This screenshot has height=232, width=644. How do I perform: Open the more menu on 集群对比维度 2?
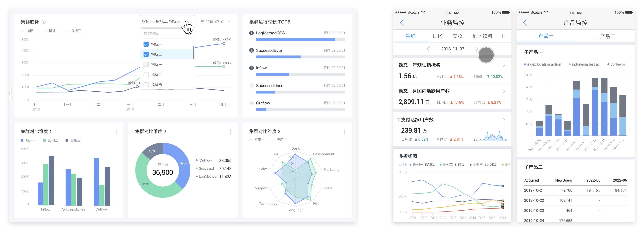point(230,131)
